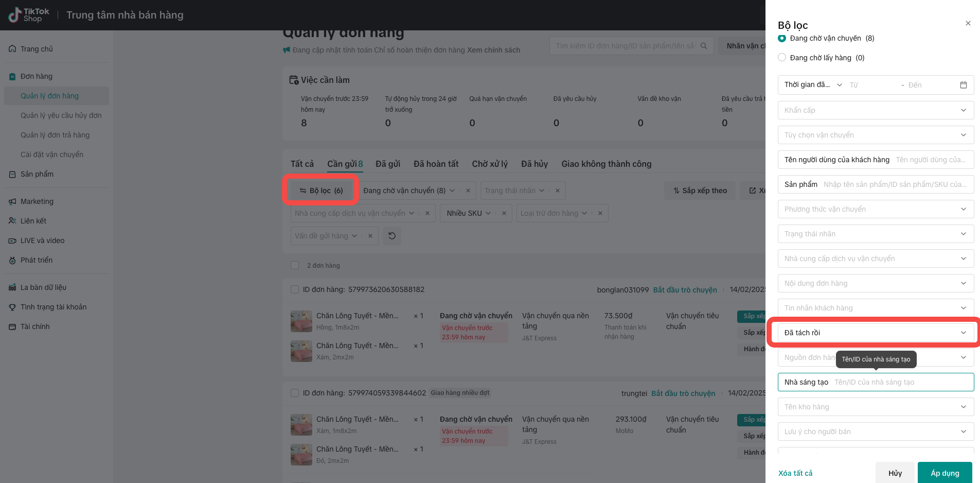Click the calendar icon in date range

(x=963, y=85)
